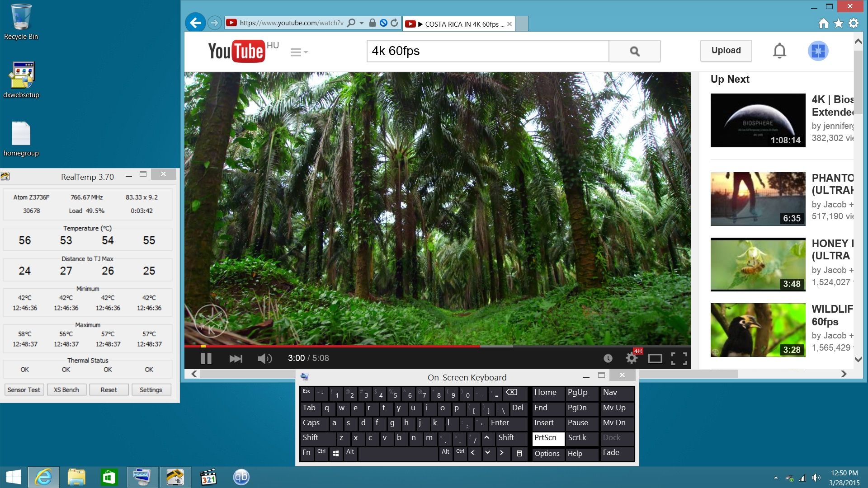The image size is (868, 488).
Task: Go forward in Internet Explorer
Action: point(215,23)
